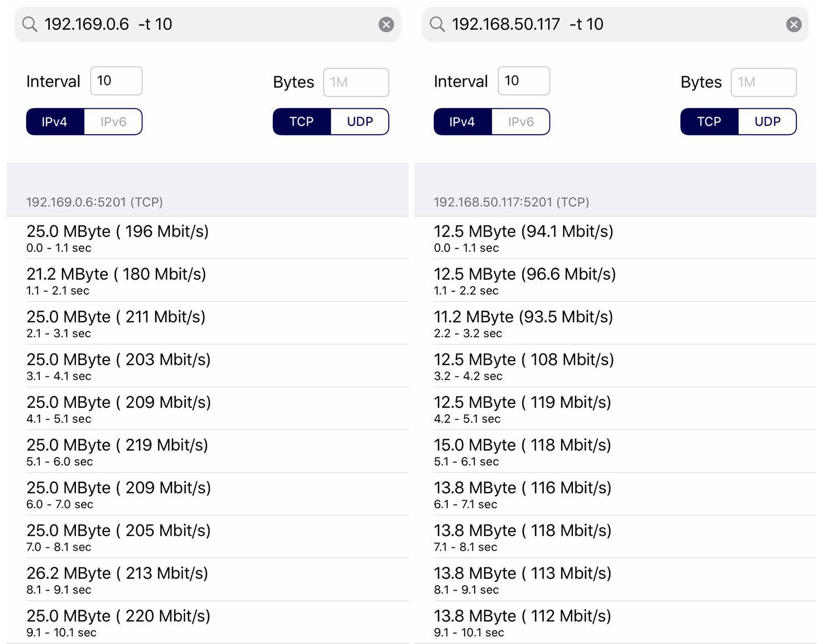Image resolution: width=823 pixels, height=644 pixels.
Task: Focus the Interval field in the 192.168.50.117 panel
Action: [x=524, y=81]
